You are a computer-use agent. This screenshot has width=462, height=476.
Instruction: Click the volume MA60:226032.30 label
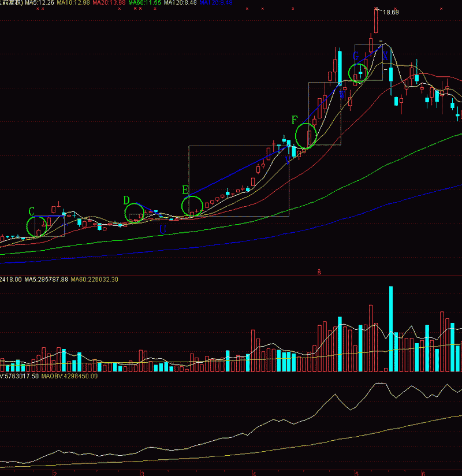click(94, 280)
